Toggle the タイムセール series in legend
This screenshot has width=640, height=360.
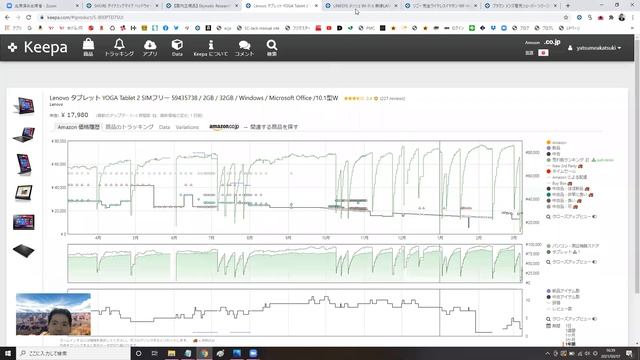pyautogui.click(x=561, y=171)
